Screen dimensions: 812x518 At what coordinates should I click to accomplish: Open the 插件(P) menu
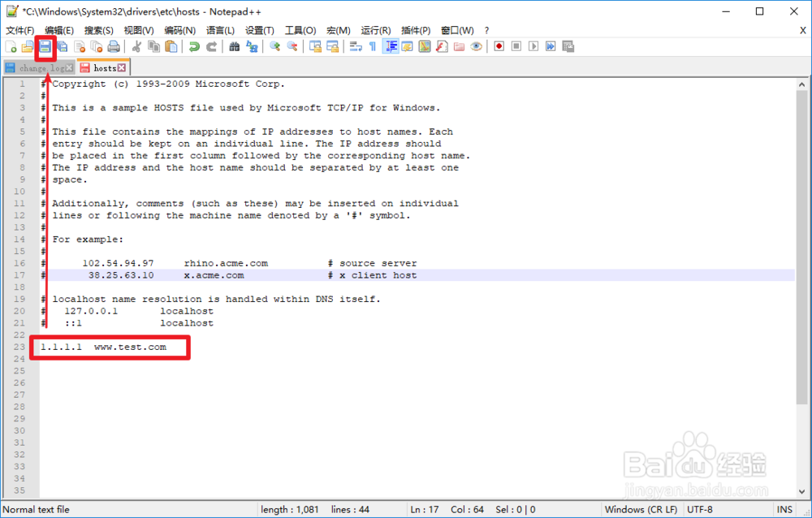415,31
